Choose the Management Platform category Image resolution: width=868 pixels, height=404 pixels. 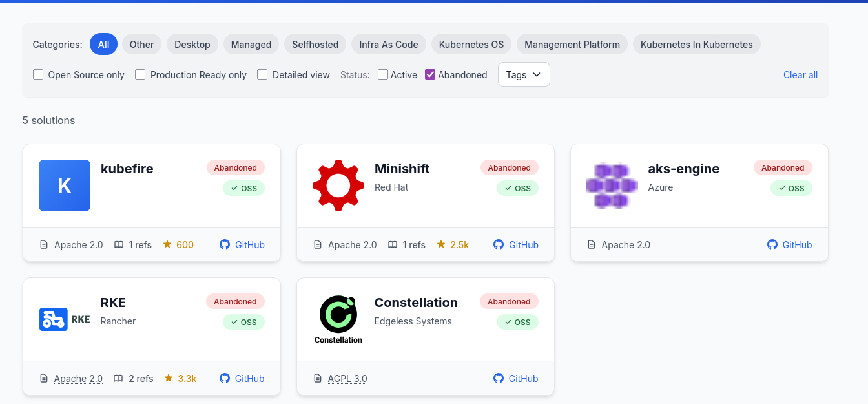coord(572,45)
